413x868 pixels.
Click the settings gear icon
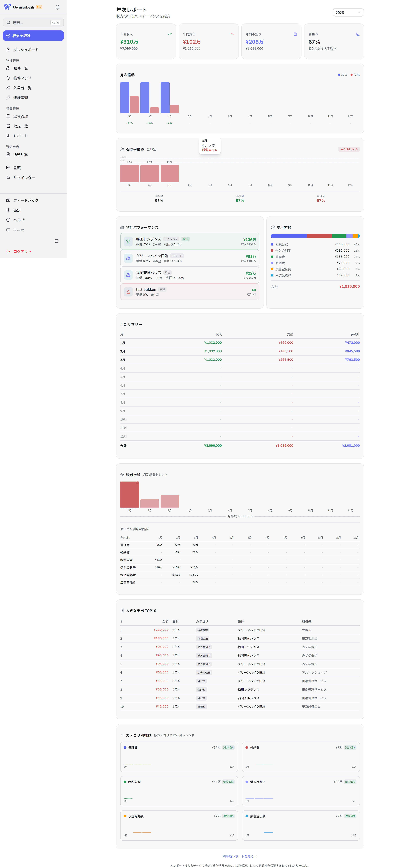[8, 210]
